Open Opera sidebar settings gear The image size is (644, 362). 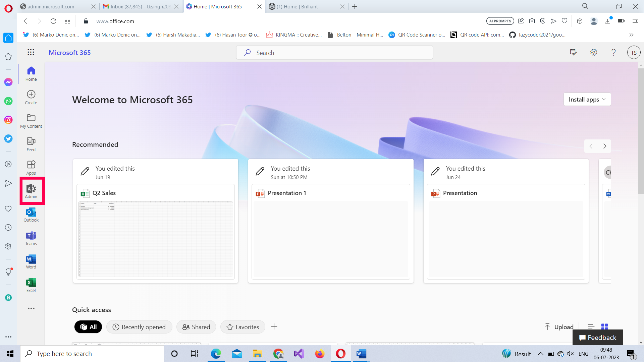[8, 246]
